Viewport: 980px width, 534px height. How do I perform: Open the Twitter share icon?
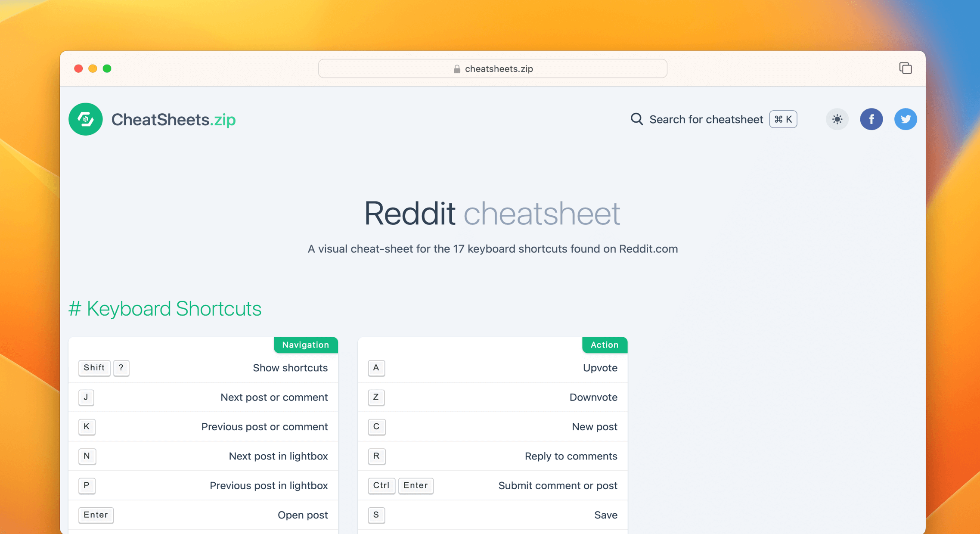(x=906, y=119)
